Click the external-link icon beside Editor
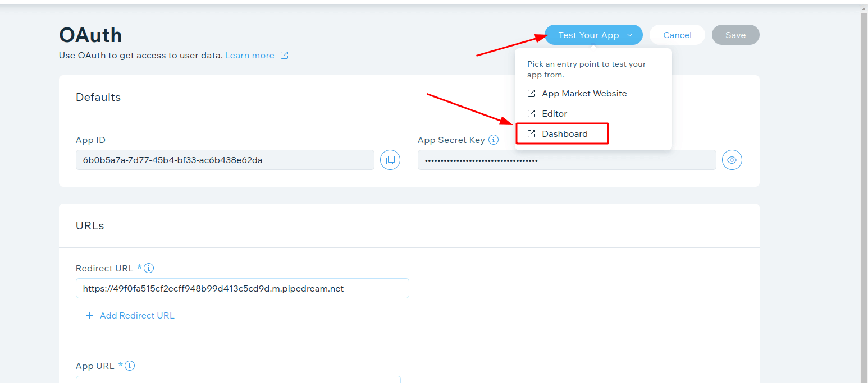The image size is (868, 383). click(531, 113)
